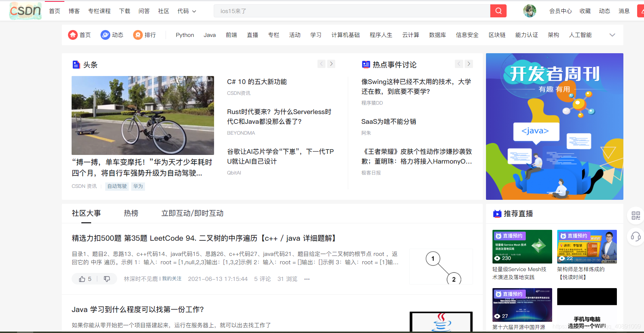
Task: Click the 推荐直播 video icon
Action: click(497, 214)
